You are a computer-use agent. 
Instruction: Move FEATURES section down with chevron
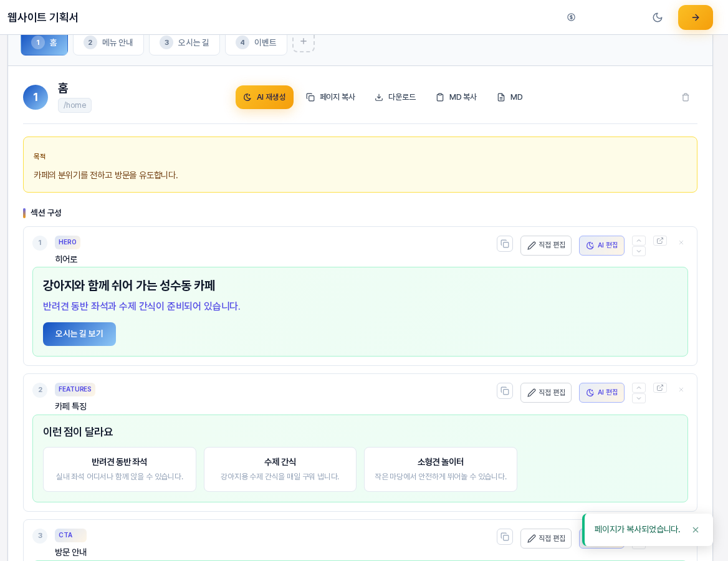(x=639, y=398)
